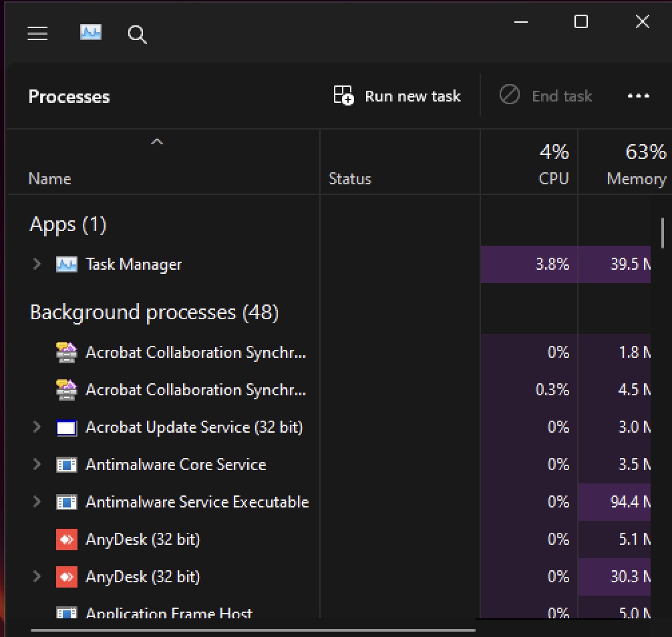Expand the second AnyDesk (32 bit) row
Viewport: 672px width, 637px height.
(x=37, y=577)
